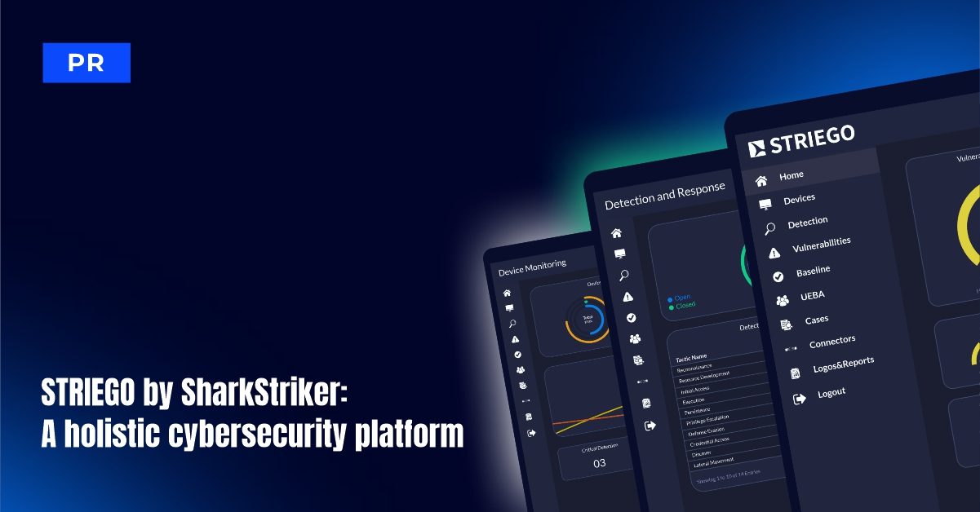Image resolution: width=980 pixels, height=512 pixels.
Task: Click the home icon in Device Monitoring panel
Action: (x=507, y=293)
